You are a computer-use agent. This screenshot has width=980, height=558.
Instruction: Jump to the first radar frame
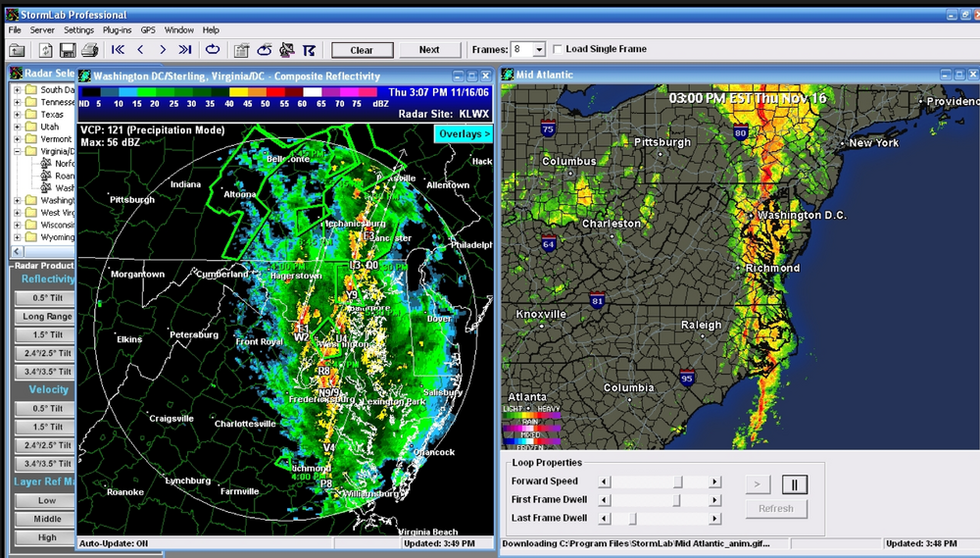pos(119,50)
